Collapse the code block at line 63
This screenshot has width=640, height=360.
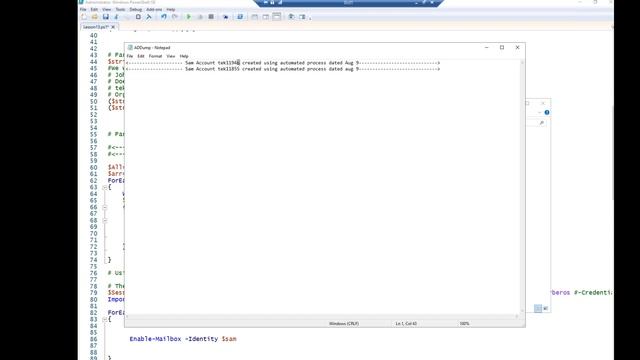pos(104,187)
